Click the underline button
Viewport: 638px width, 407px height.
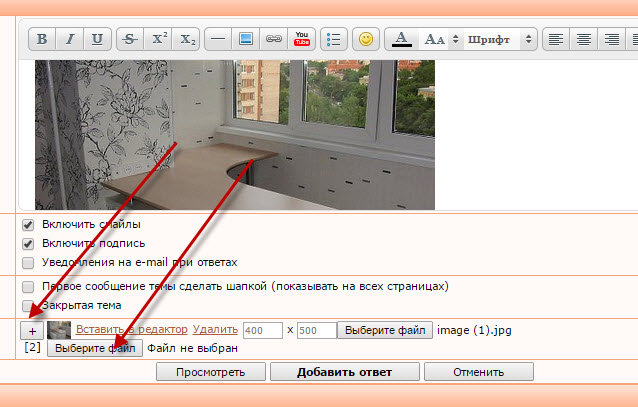click(96, 40)
